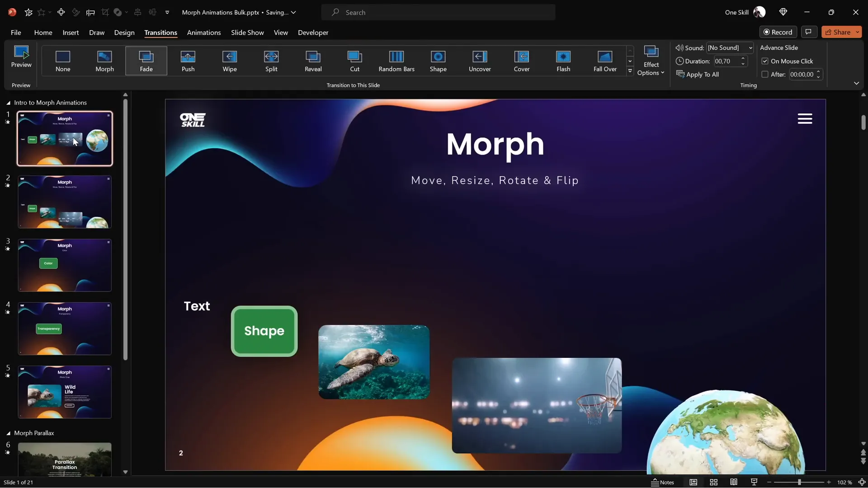This screenshot has width=868, height=488.
Task: Click the Share button
Action: pyautogui.click(x=838, y=32)
